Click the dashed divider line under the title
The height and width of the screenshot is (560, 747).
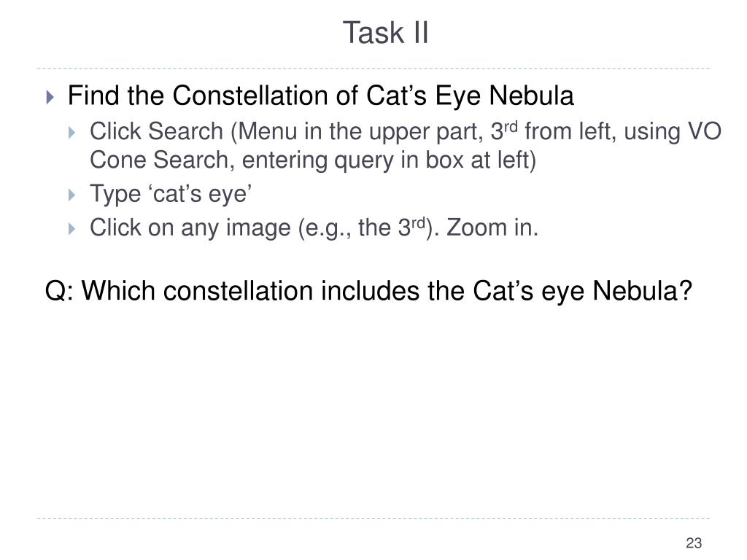pyautogui.click(x=373, y=69)
